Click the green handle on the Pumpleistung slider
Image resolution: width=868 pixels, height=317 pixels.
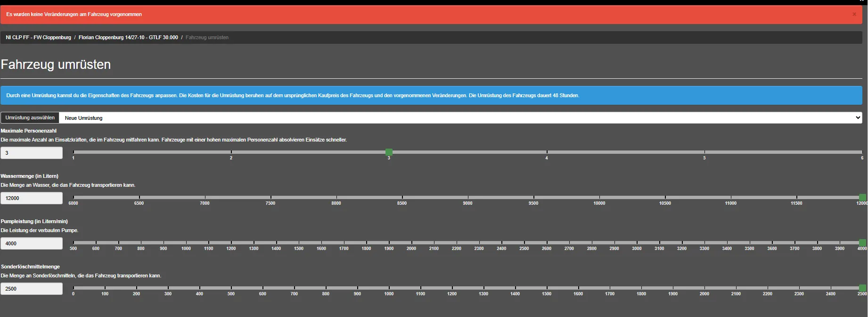pos(862,242)
